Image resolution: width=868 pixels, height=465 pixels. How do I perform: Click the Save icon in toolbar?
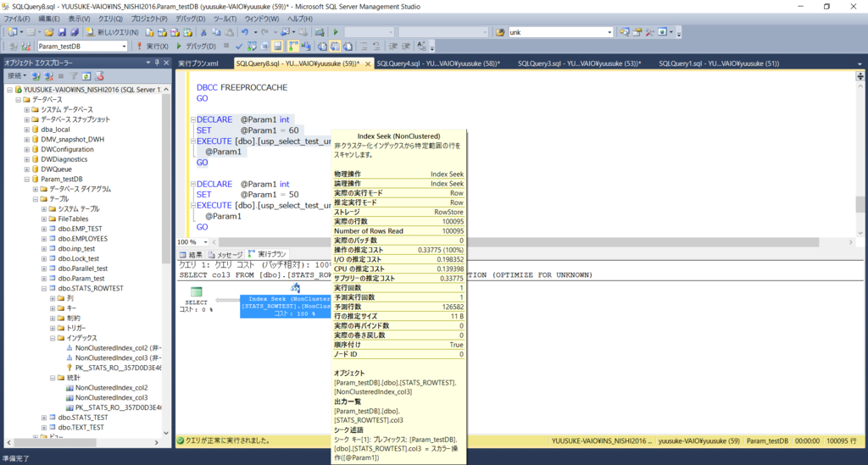(62, 32)
